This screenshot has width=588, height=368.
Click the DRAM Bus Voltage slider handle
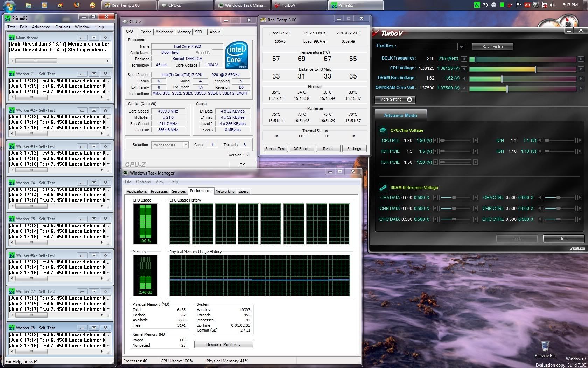[502, 79]
